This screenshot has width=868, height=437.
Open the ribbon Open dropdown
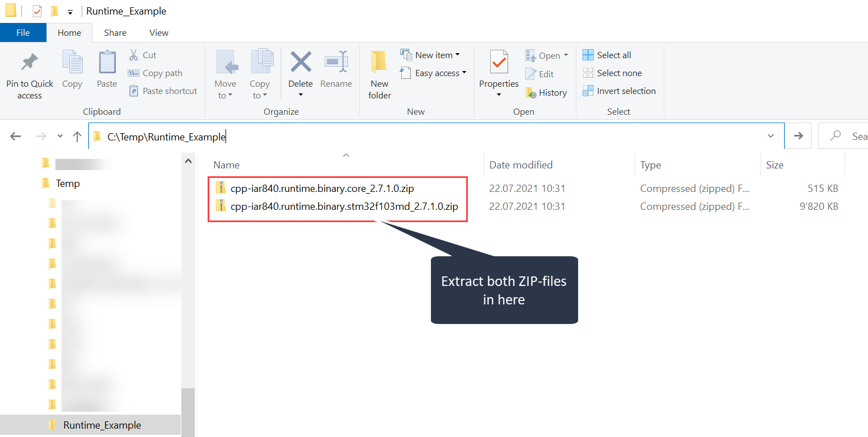tap(547, 55)
